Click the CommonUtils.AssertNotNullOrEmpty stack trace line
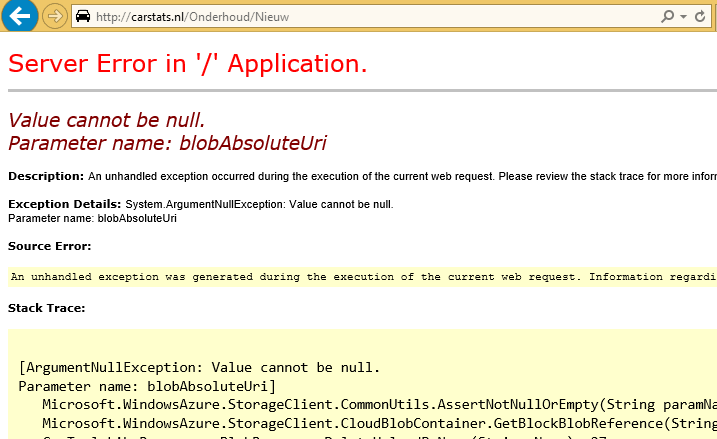717x439 pixels. point(380,405)
